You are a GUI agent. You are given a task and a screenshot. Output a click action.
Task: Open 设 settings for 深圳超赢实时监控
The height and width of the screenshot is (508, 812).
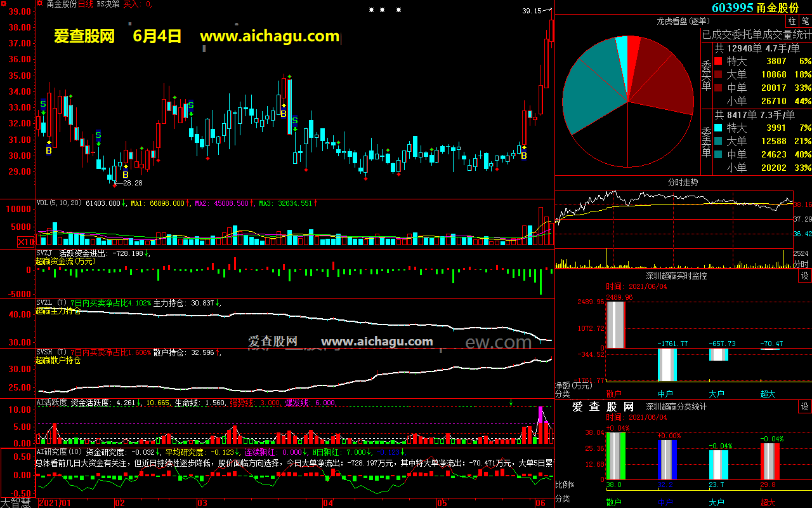coord(804,276)
